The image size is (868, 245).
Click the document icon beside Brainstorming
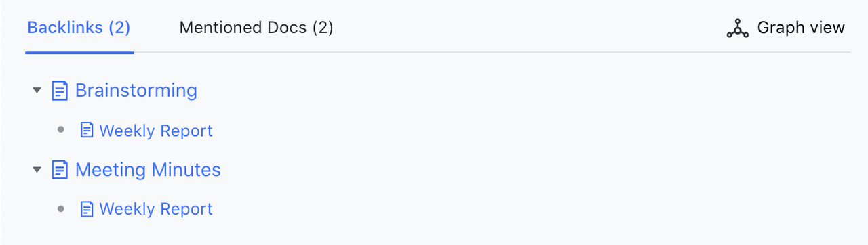(x=60, y=91)
